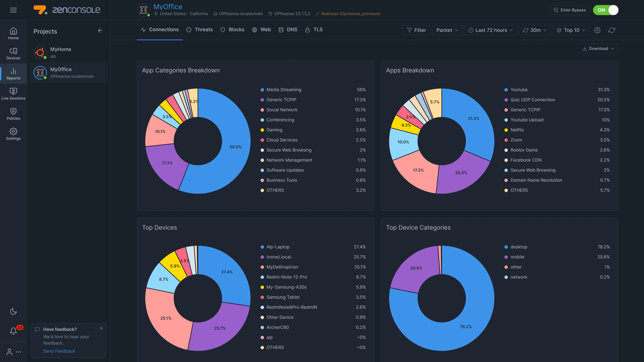The height and width of the screenshot is (362, 644).
Task: Collapse the Projects panel with back arrow
Action: coord(100,31)
